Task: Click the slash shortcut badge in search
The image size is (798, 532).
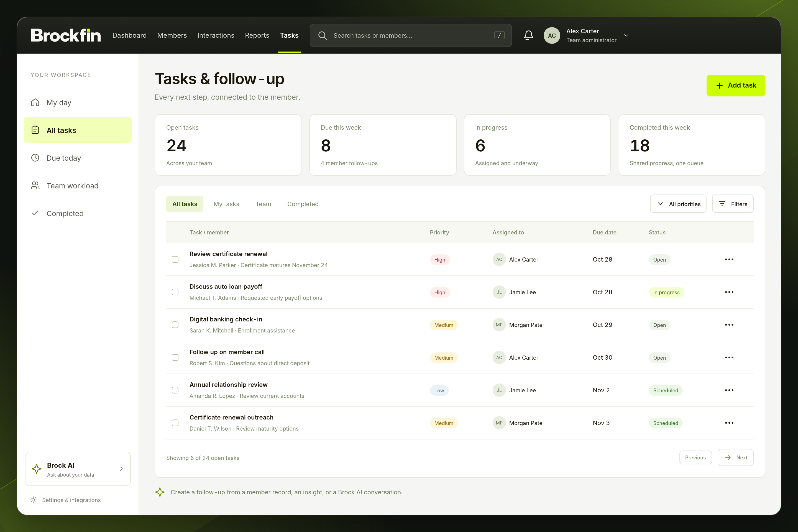Action: click(x=499, y=35)
